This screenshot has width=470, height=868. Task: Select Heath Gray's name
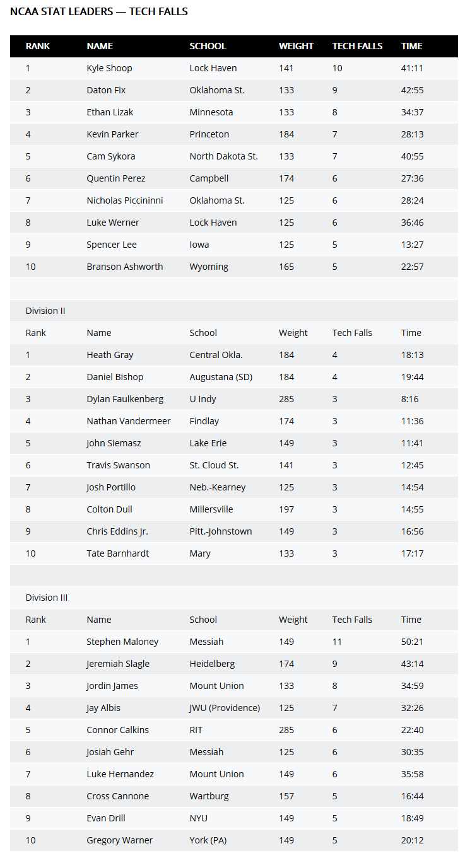[x=110, y=355]
